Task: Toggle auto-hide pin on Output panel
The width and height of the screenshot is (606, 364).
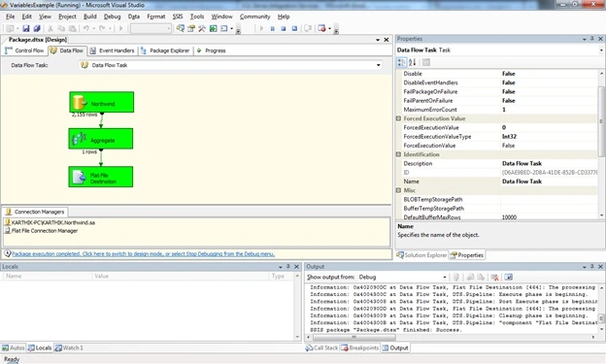Action: point(592,267)
